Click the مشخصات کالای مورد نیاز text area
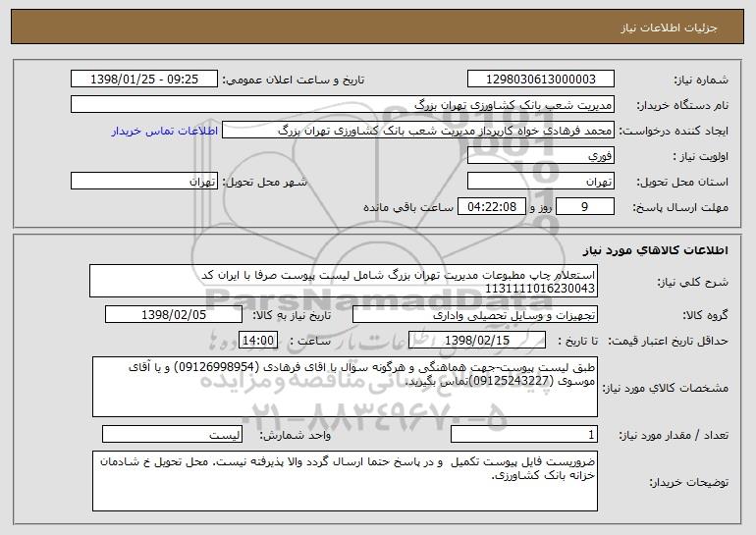756x535 pixels. pos(345,387)
